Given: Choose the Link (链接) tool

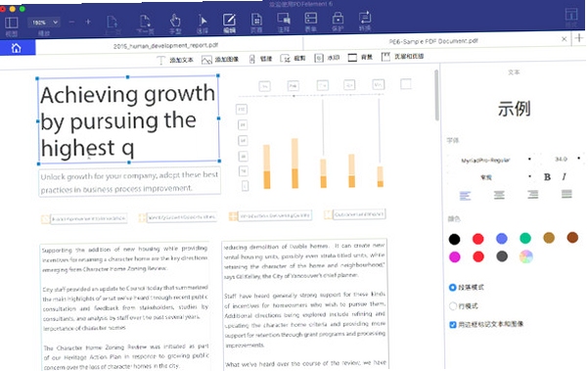Looking at the screenshot, I should point(260,59).
